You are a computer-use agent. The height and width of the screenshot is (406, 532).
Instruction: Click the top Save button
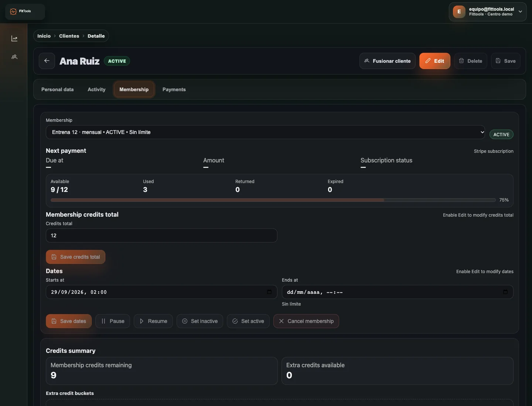click(x=506, y=61)
